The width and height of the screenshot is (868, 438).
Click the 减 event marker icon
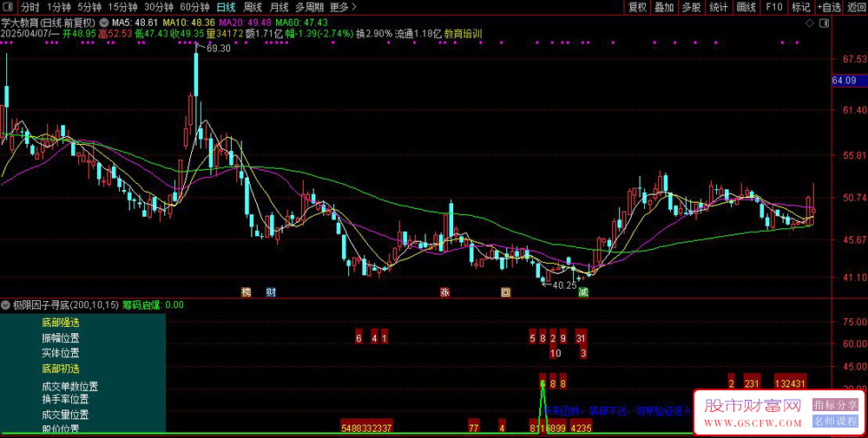(583, 291)
